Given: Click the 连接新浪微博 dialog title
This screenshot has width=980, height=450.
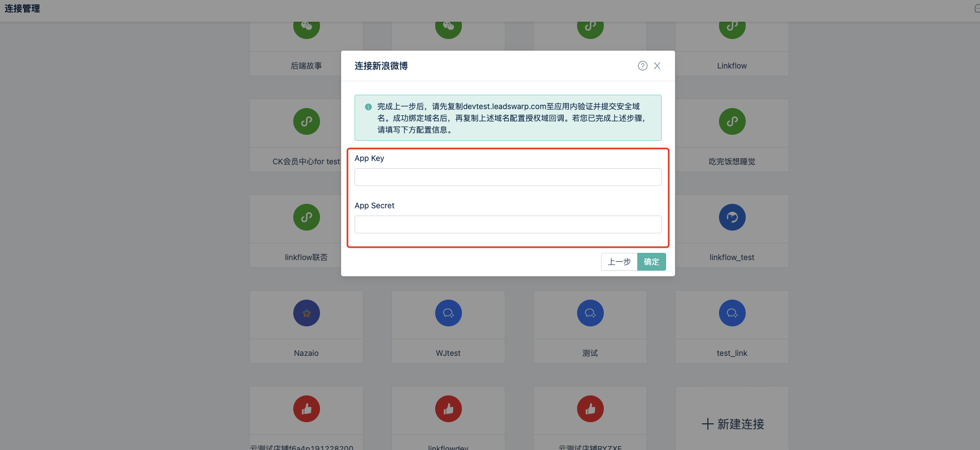Looking at the screenshot, I should click(x=381, y=66).
